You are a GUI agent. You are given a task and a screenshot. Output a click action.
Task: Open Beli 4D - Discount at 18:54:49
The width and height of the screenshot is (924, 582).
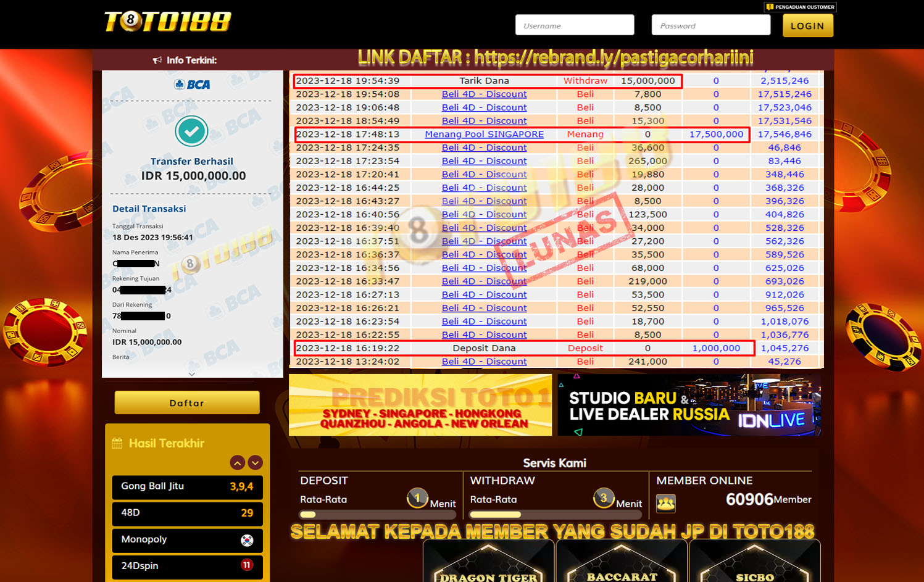click(x=485, y=121)
